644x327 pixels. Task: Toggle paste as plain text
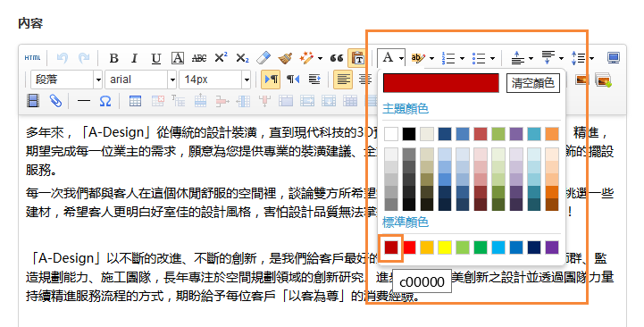358,58
